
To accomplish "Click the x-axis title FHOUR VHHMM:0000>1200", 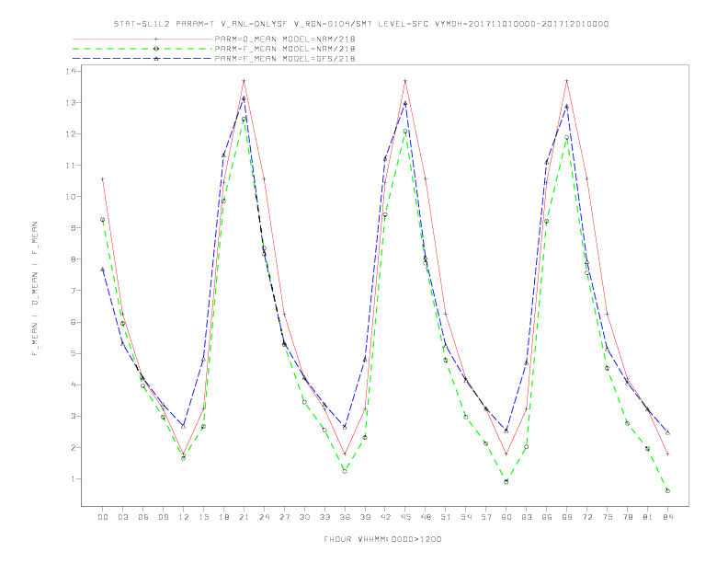I will point(382,539).
